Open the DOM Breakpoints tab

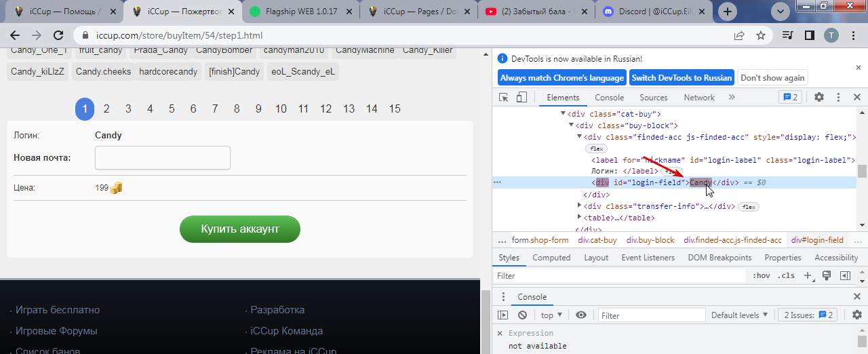719,258
